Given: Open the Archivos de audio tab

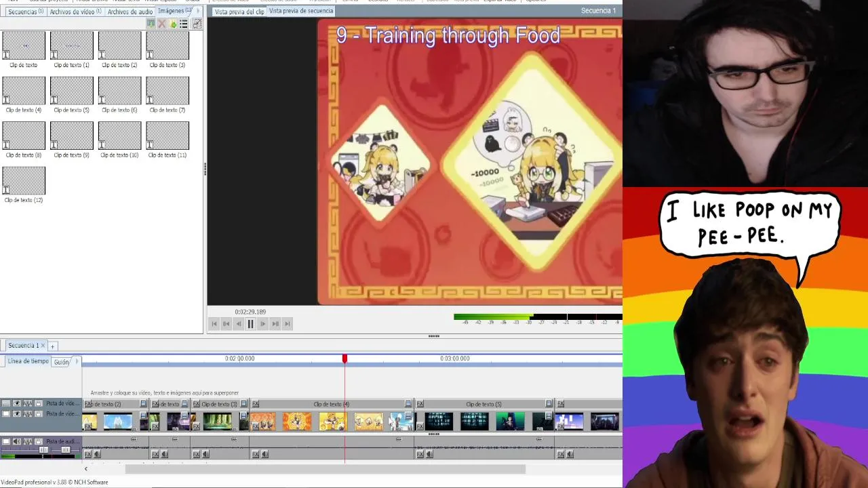Looking at the screenshot, I should [x=130, y=12].
